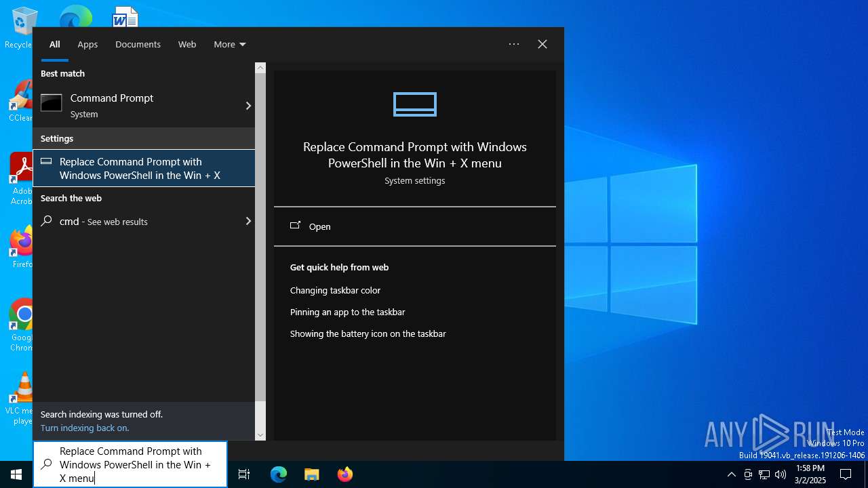The image size is (868, 488).
Task: Click the search results scrollbar up arrow
Action: coord(260,68)
